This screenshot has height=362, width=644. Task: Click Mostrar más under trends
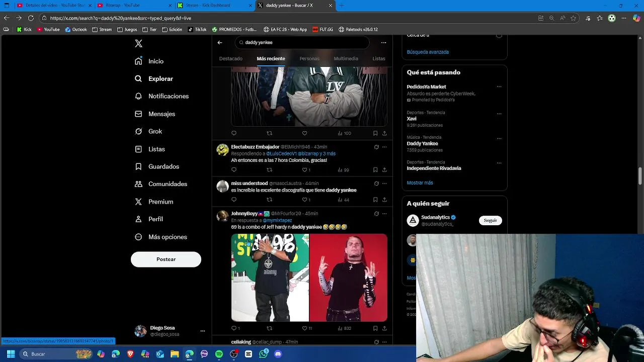[x=420, y=183]
